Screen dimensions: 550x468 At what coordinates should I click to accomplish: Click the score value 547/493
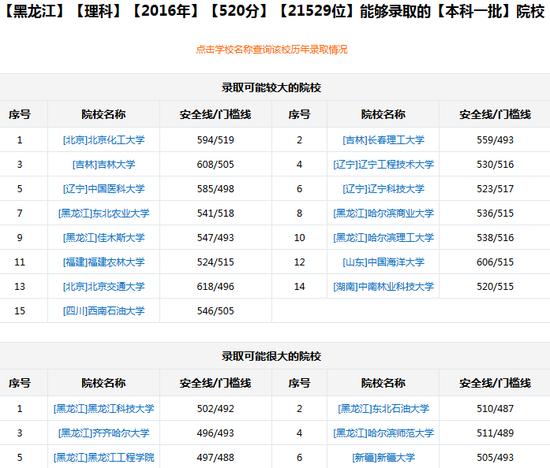tap(215, 238)
